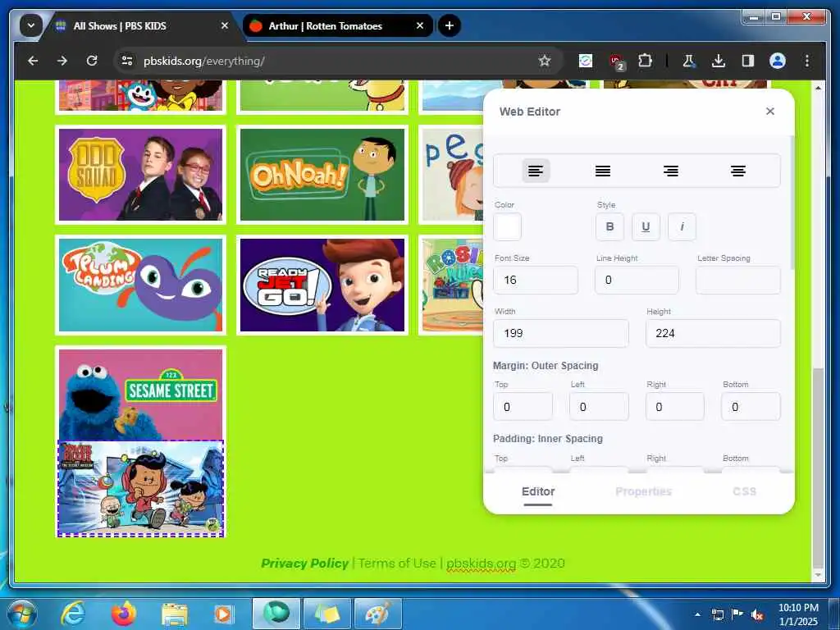Launch Firefox from the taskbar
Viewport: 840px width, 630px height.
124,614
